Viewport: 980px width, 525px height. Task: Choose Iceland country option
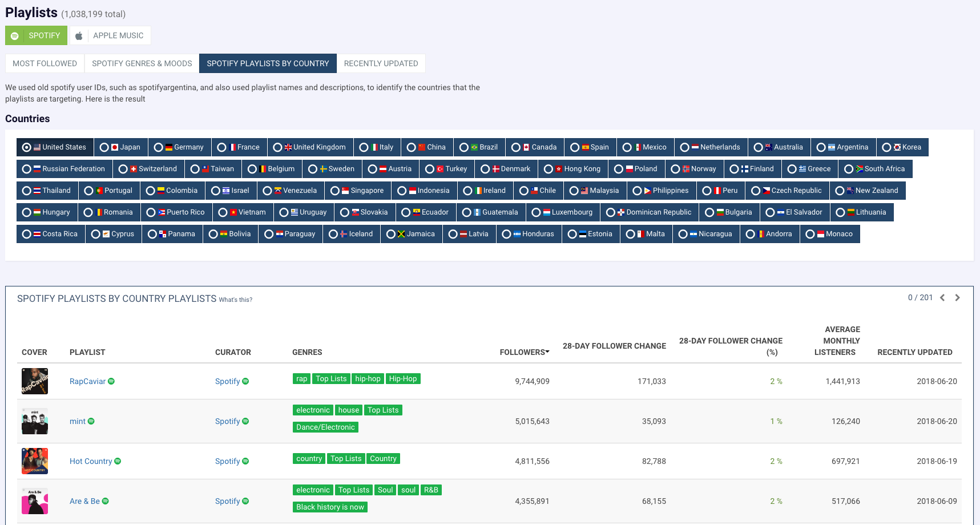352,234
